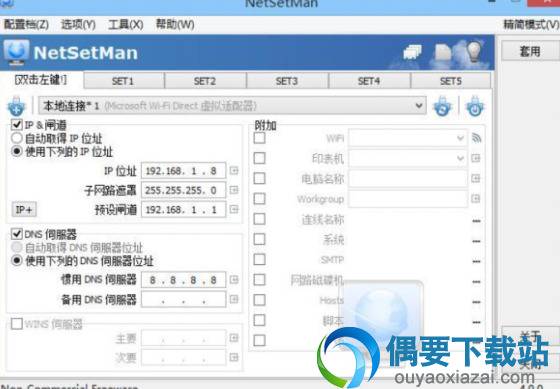Viewport: 560px width, 389px height.
Task: Click the adapter power toggle icon
Action: pos(475,106)
